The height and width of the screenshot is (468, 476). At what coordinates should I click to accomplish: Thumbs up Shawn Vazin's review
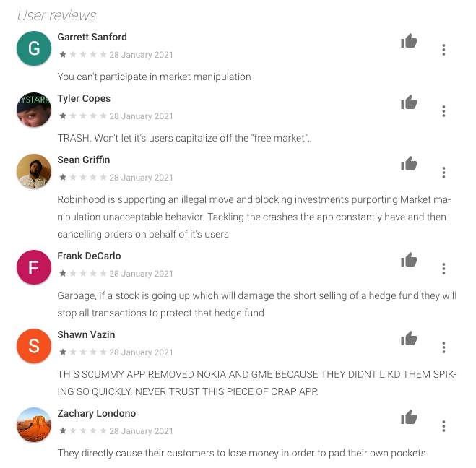409,339
